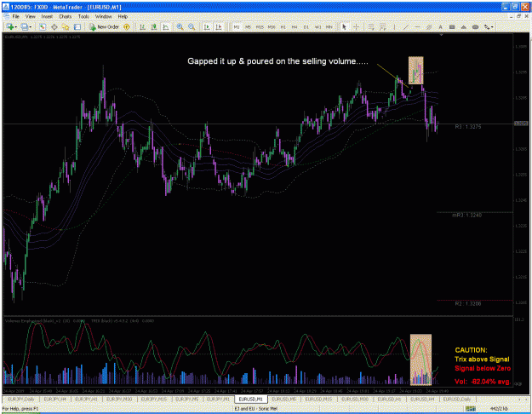Toggle chart shift icon
Screen dimensions: 532x414
pyautogui.click(x=219, y=26)
